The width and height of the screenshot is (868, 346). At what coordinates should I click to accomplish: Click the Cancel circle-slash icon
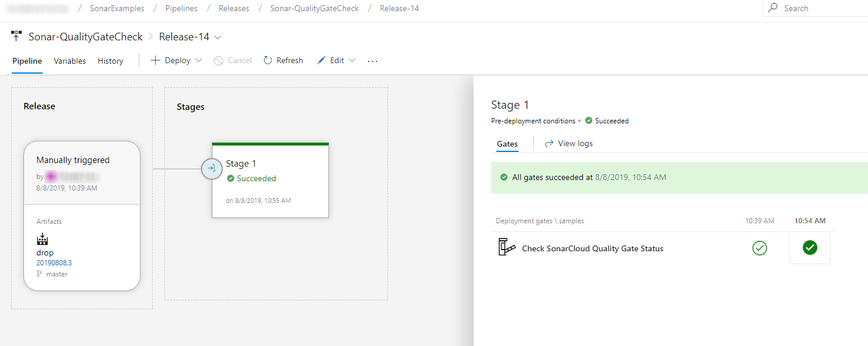218,61
